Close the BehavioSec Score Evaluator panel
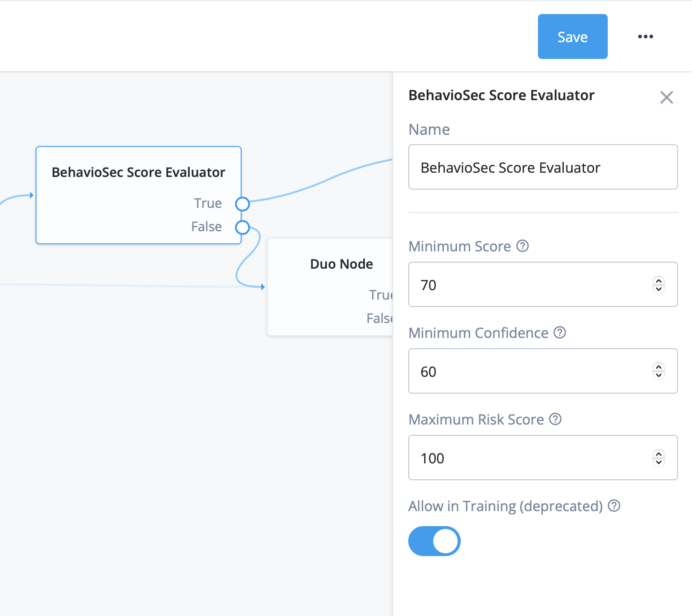This screenshot has width=692, height=616. coord(667,97)
